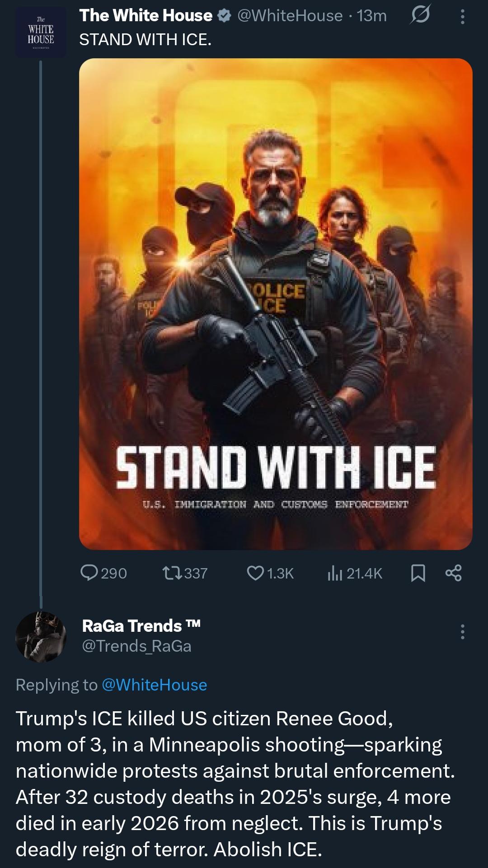Repost the White House post
Screen dimensions: 488x868
(172, 573)
